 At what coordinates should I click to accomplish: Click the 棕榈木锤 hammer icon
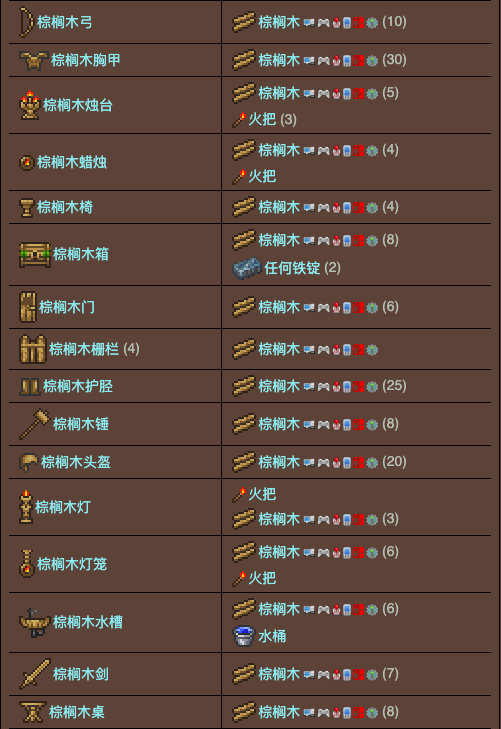[x=34, y=424]
